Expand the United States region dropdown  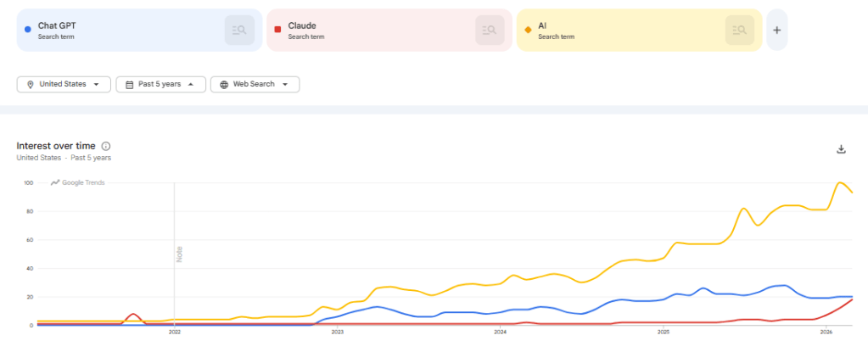coord(97,85)
